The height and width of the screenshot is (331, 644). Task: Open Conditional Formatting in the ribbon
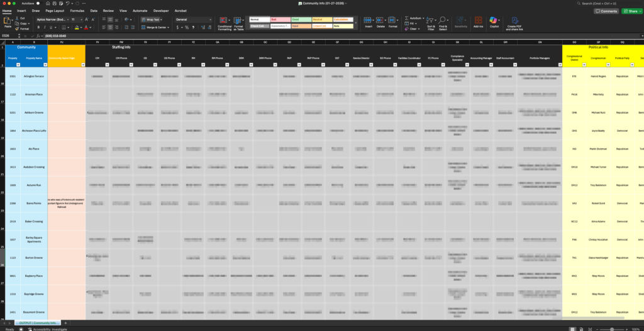224,23
